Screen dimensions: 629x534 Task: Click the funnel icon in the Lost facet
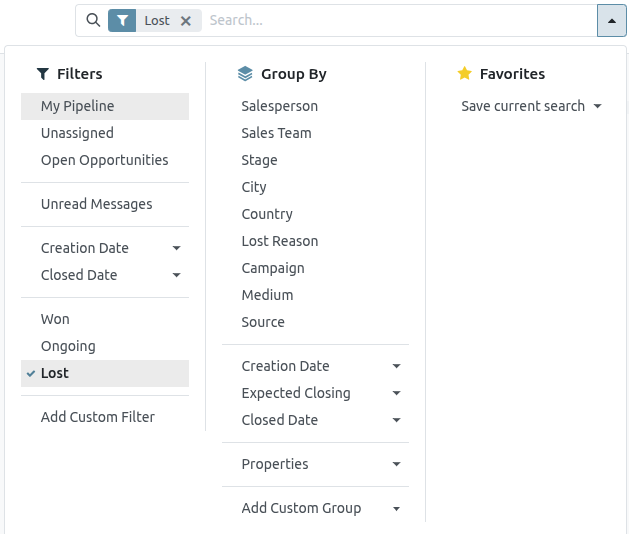tap(122, 20)
